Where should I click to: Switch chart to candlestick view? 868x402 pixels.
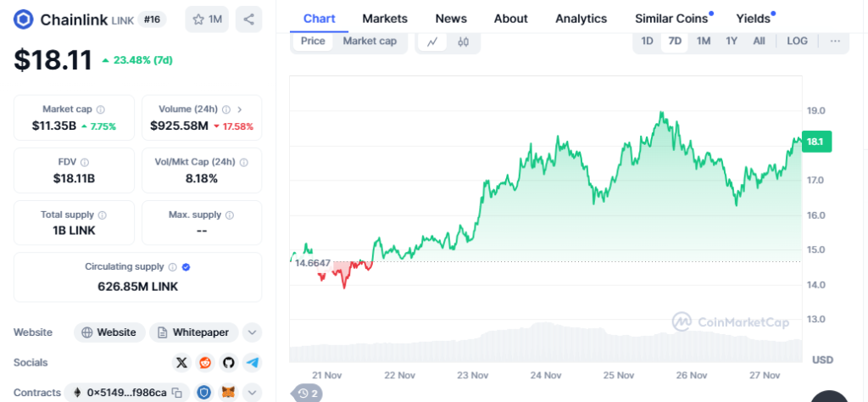464,41
